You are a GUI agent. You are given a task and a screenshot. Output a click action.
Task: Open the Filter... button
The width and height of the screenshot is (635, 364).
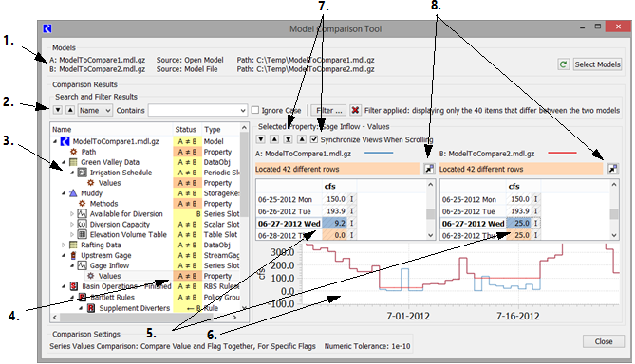coord(328,110)
